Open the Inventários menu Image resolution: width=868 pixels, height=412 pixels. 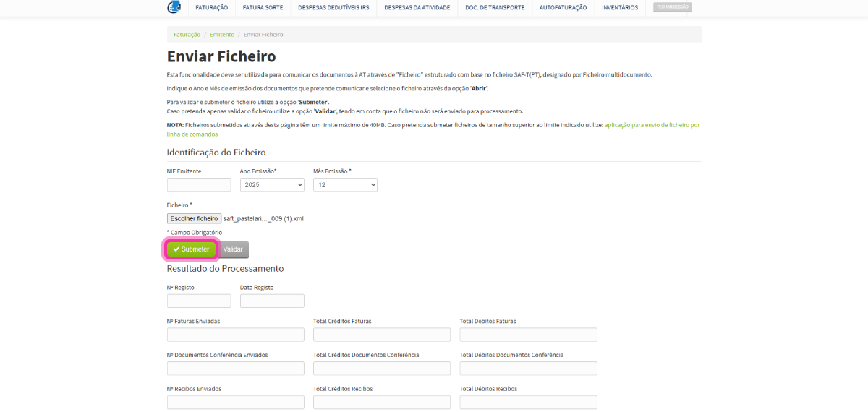[x=620, y=7]
